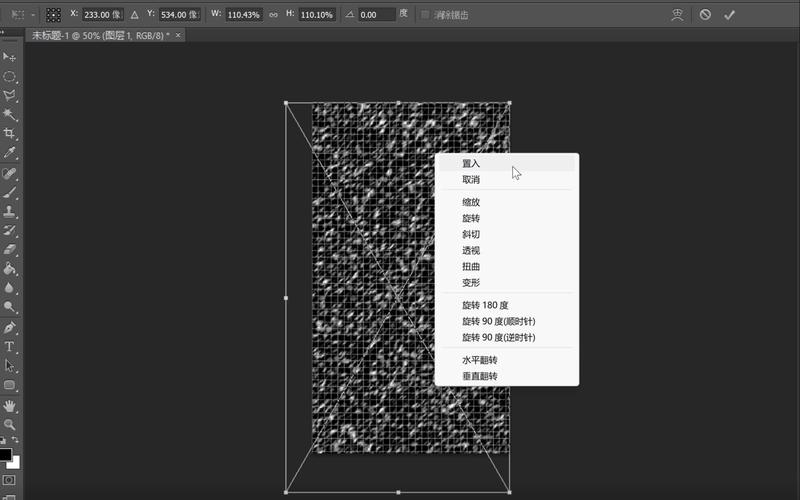Click the W width percentage field
800x500 pixels.
coord(243,15)
